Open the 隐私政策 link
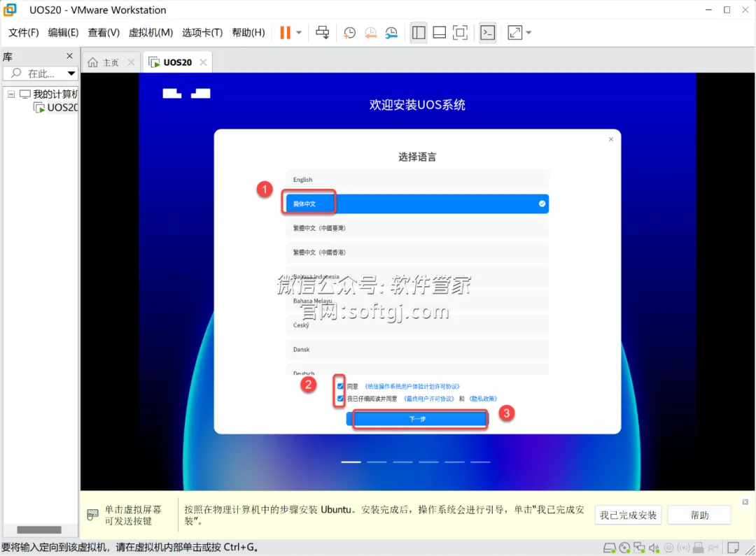 point(482,399)
